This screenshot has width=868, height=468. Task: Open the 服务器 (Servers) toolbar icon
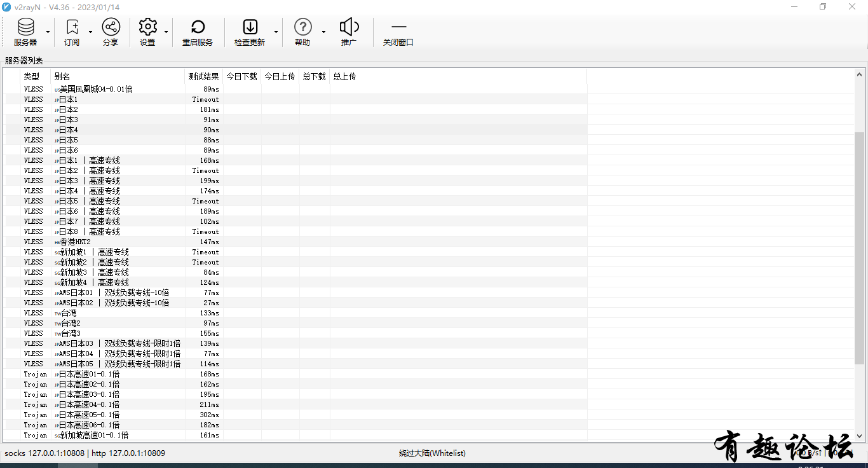[x=25, y=32]
